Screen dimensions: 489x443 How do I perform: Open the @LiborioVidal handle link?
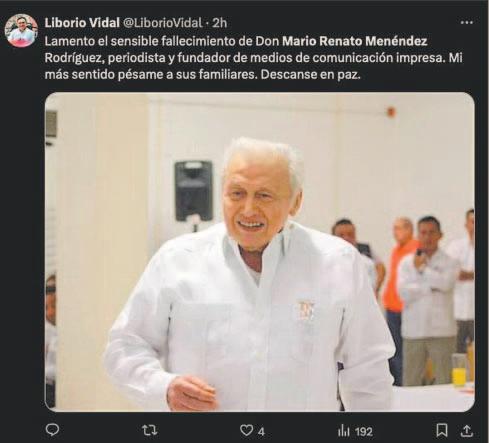tap(163, 23)
